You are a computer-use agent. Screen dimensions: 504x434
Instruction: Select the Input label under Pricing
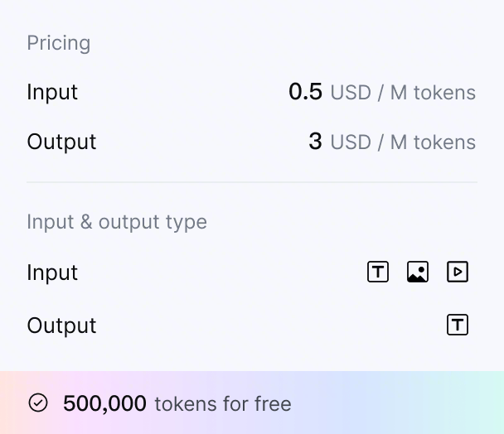(52, 92)
